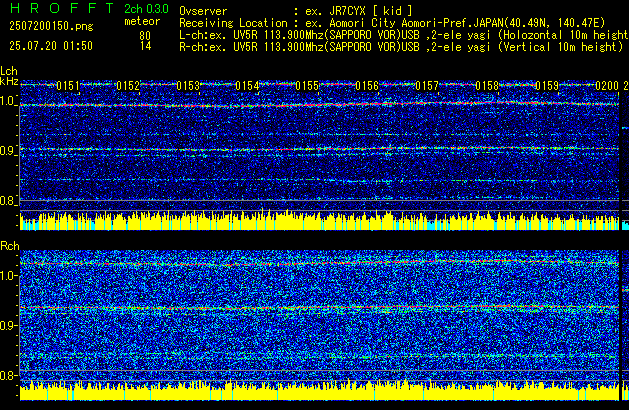Click the 0155 time marker

coord(307,86)
